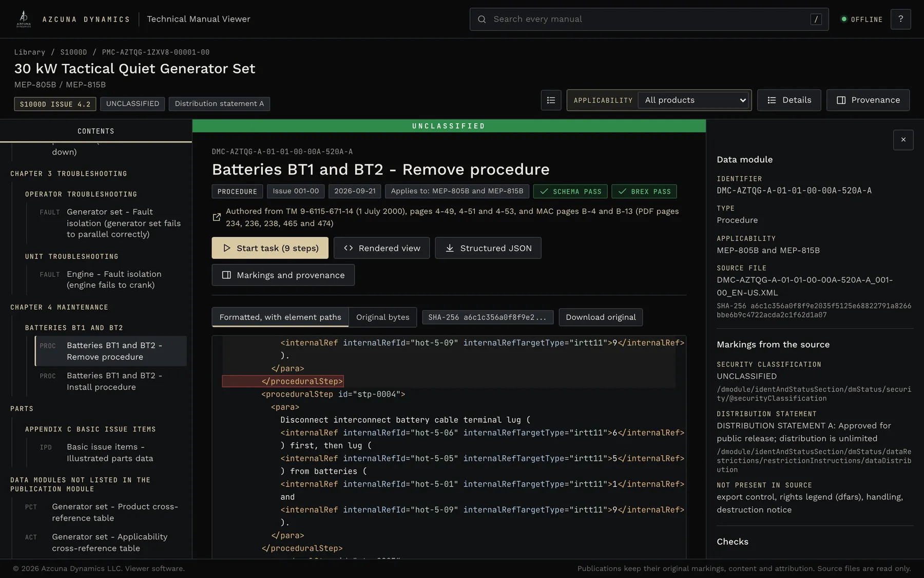Click the 2026-09-21 date badge

tap(355, 192)
